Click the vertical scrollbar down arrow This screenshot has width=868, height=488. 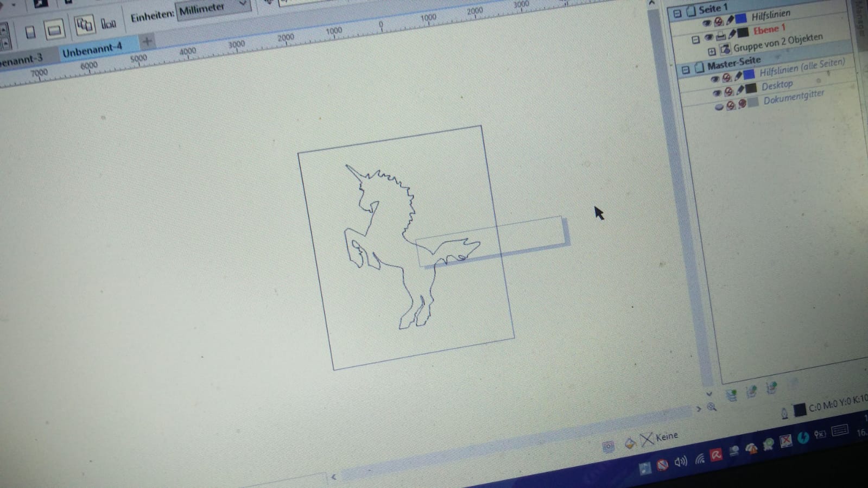(x=709, y=394)
